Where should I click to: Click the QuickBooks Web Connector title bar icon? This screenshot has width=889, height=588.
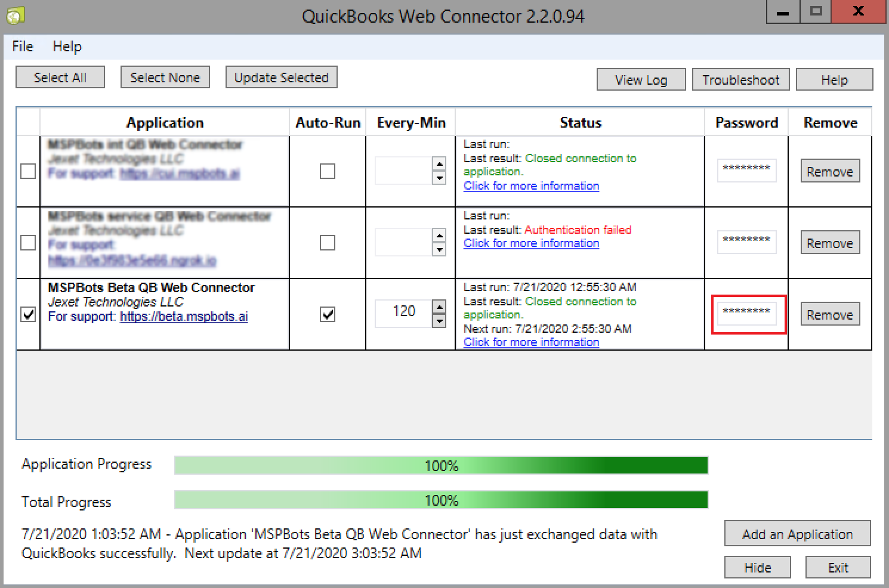coord(15,15)
